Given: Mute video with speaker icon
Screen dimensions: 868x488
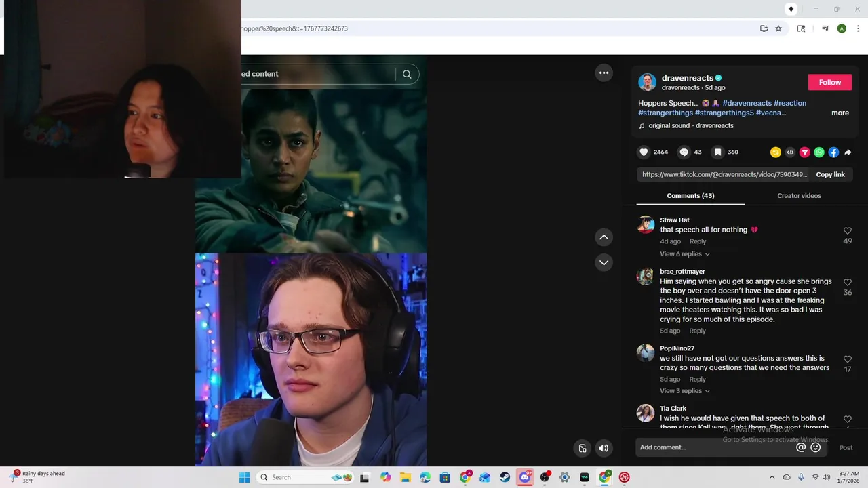Looking at the screenshot, I should click(x=604, y=448).
